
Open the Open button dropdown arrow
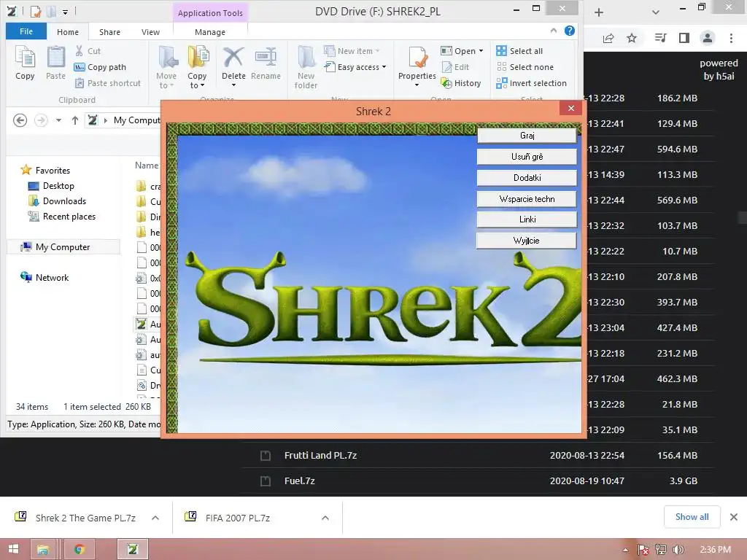click(x=481, y=51)
